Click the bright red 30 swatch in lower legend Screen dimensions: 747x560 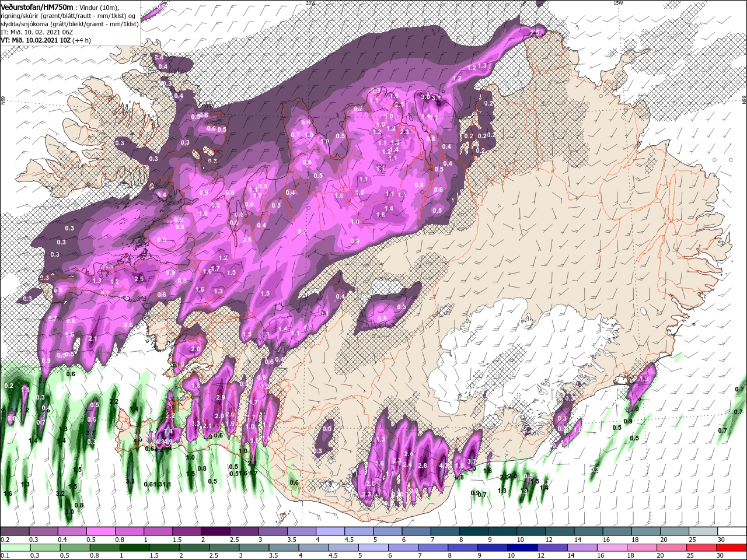pos(731,547)
